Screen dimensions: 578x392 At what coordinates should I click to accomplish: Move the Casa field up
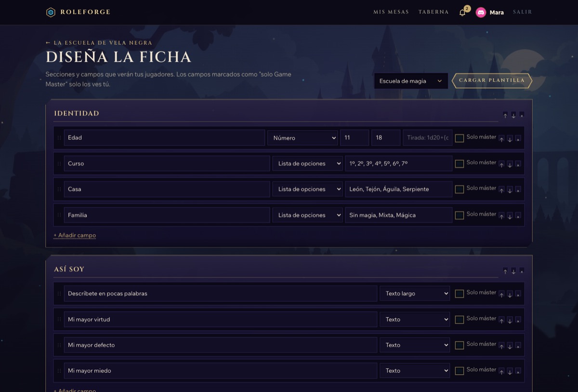[501, 190]
